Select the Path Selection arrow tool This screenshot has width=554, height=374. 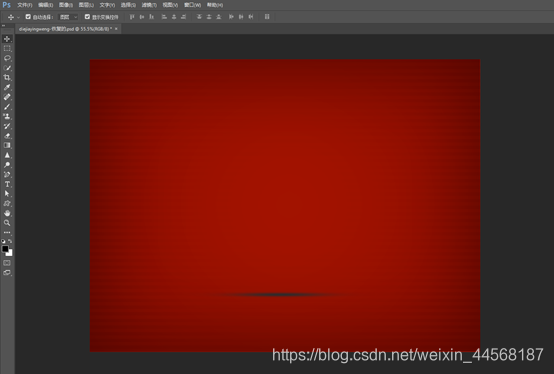(7, 194)
